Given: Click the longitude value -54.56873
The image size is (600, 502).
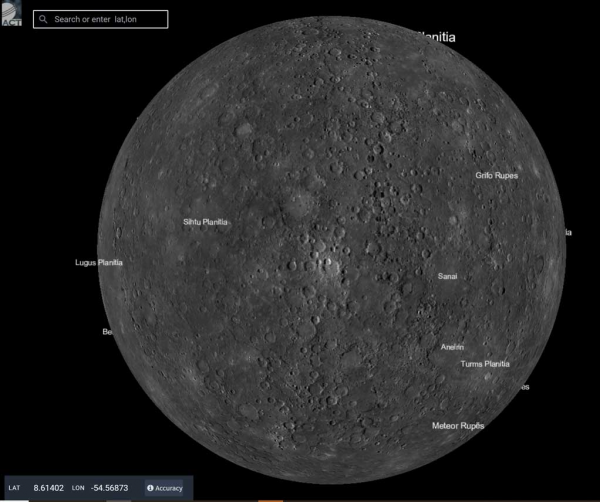Looking at the screenshot, I should 112,488.
